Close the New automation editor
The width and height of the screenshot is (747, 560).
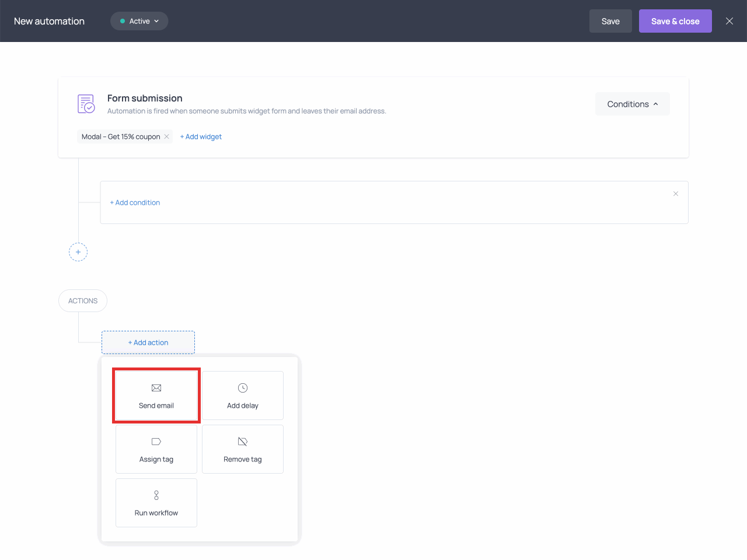coord(729,21)
